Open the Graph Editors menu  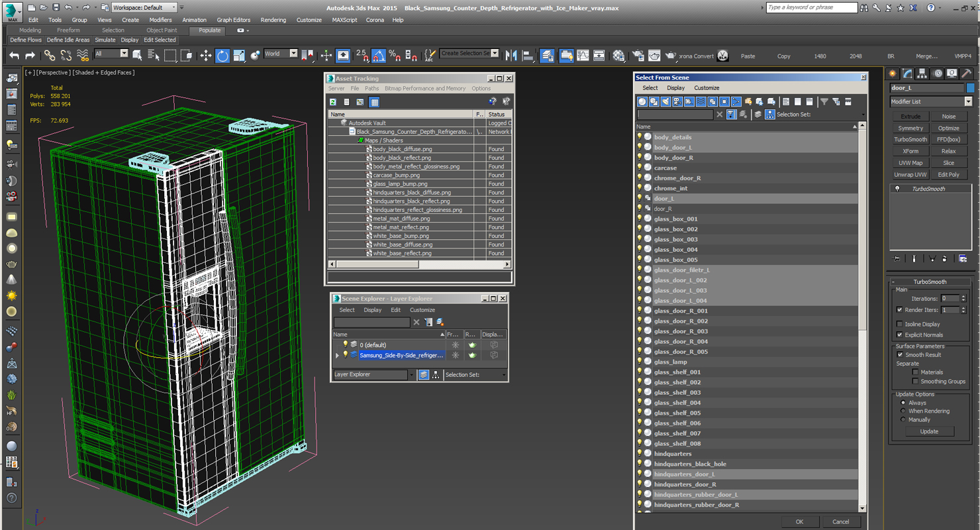pyautogui.click(x=233, y=20)
